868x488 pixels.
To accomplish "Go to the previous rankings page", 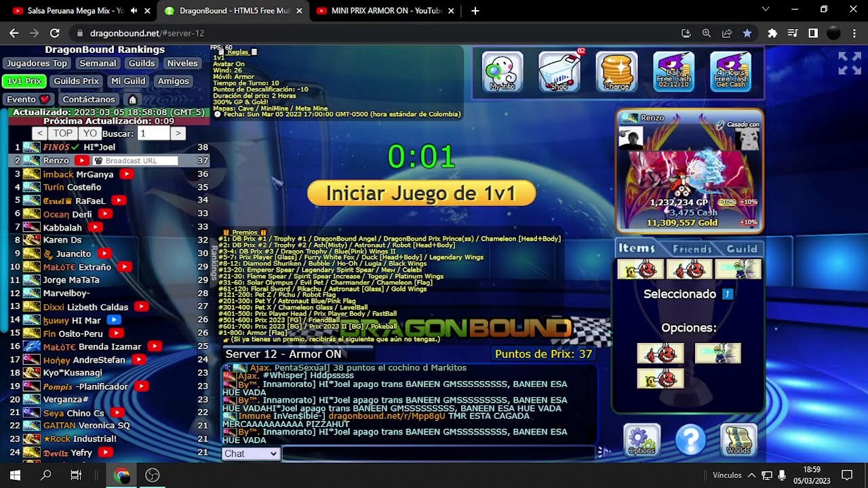I will pyautogui.click(x=40, y=134).
